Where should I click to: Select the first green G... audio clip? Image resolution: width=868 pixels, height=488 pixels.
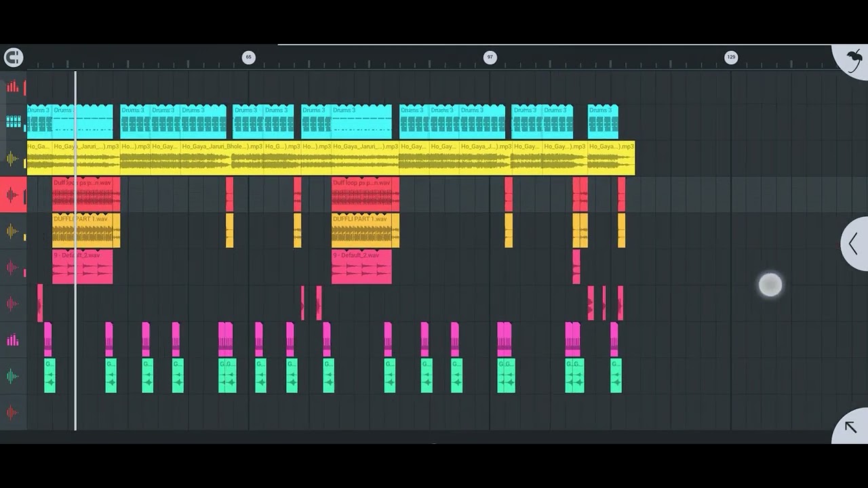[50, 375]
